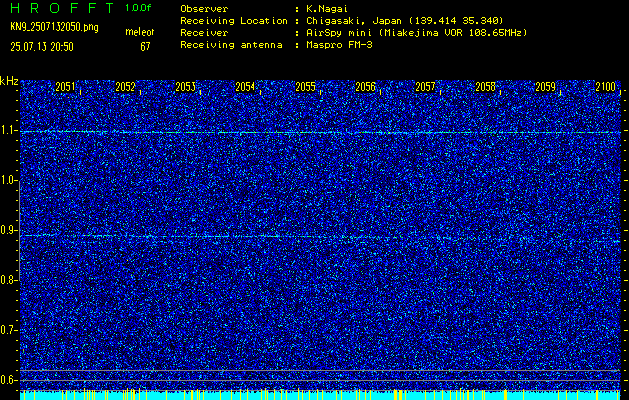
Task: Click the 1.0 kHz axis label
Action: (8, 180)
